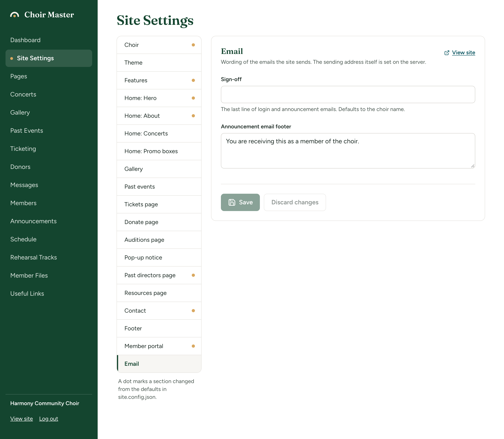Open Concerts from the left navigation
This screenshot has width=504, height=439.
click(x=49, y=94)
